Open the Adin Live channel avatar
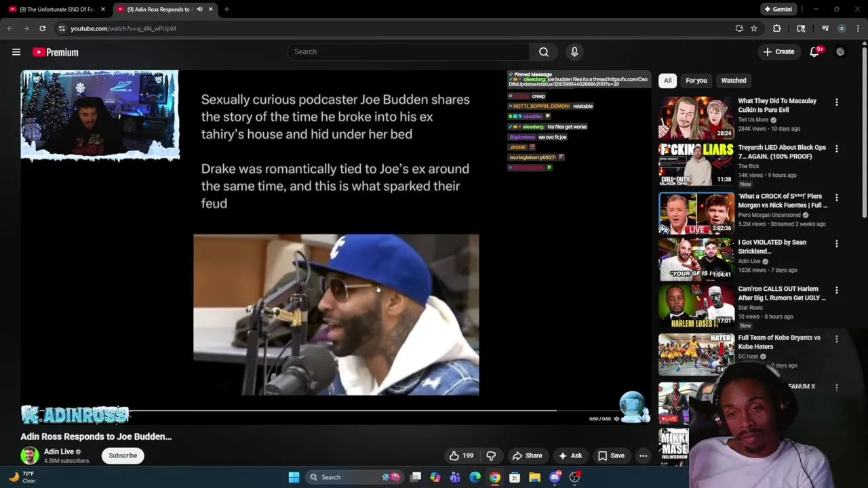The width and height of the screenshot is (868, 488). (x=30, y=455)
